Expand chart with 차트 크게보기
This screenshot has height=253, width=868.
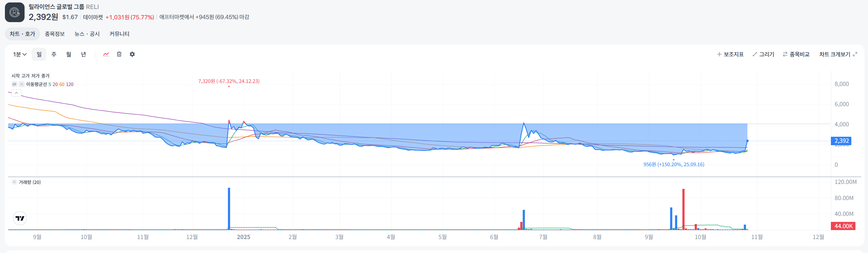(838, 54)
